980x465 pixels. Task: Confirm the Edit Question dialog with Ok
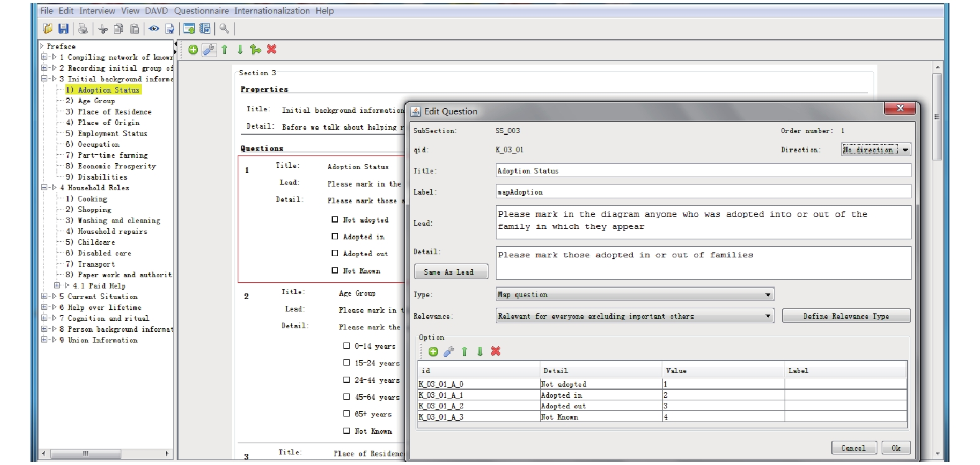point(896,448)
